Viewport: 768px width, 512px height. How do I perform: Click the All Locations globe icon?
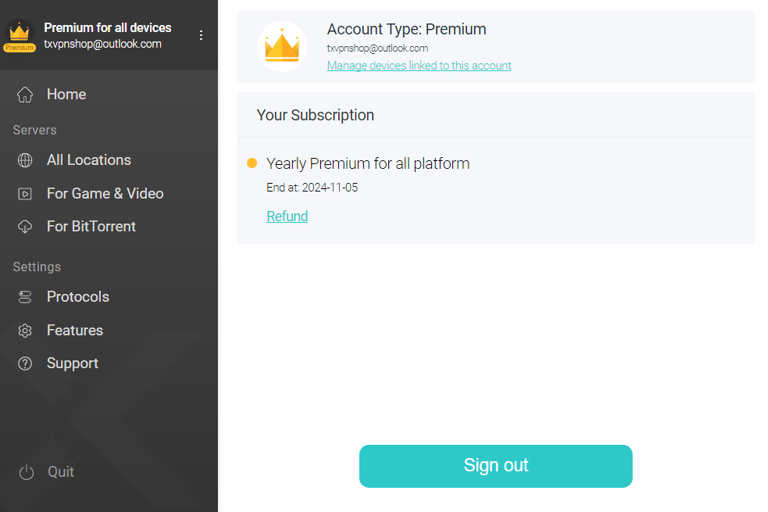(x=25, y=160)
